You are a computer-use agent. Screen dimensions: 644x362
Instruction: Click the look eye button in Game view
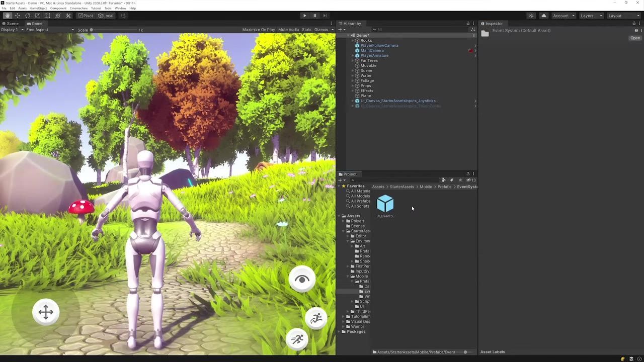tap(302, 280)
